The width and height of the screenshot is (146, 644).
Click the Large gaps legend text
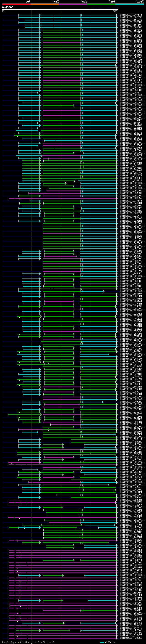(28, 642)
